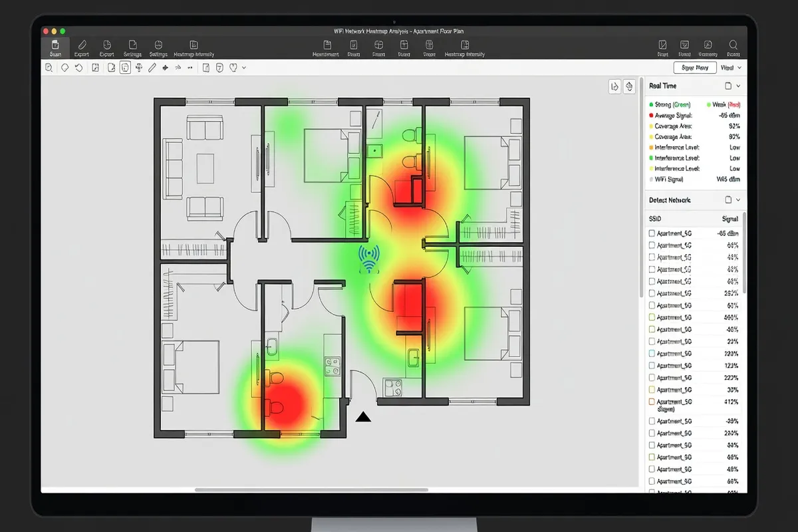Collapse the Real Time panel chevron
This screenshot has height=532, width=798.
(x=738, y=86)
